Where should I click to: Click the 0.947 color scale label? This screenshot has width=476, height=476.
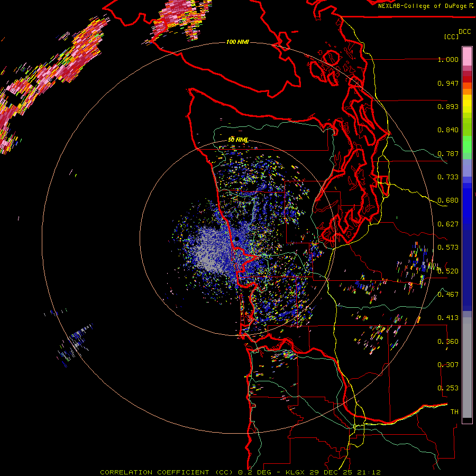point(448,83)
